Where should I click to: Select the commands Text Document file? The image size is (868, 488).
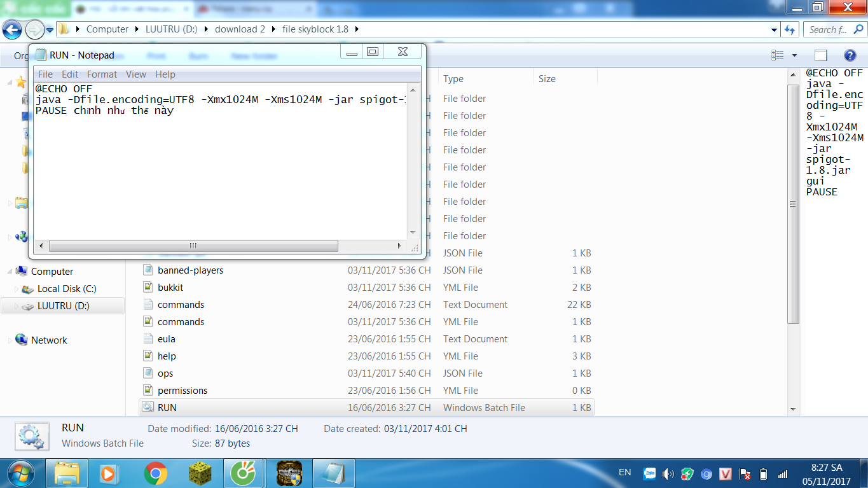367,305
